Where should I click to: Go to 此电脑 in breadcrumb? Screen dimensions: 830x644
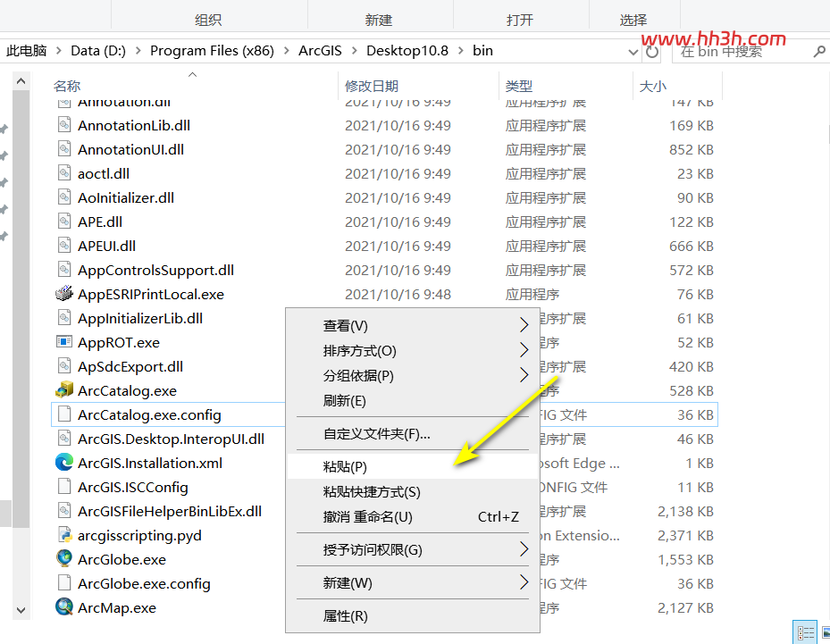pos(27,51)
